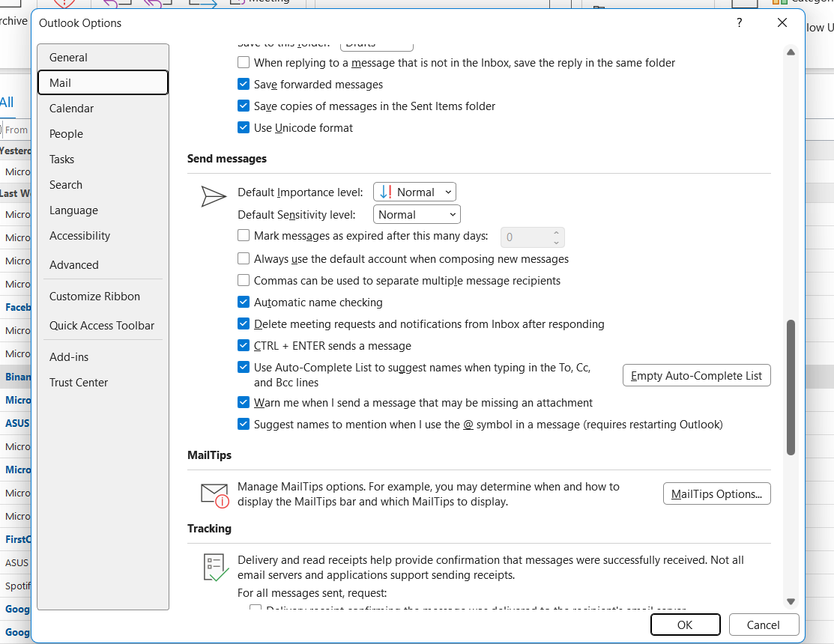Uncheck Use Unicode format

pyautogui.click(x=244, y=128)
